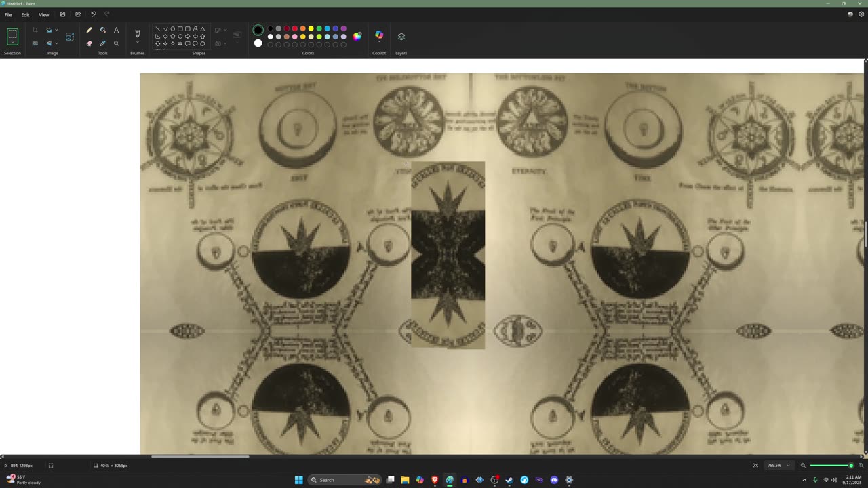Select the Pencil tool
The image size is (868, 488).
click(x=89, y=30)
